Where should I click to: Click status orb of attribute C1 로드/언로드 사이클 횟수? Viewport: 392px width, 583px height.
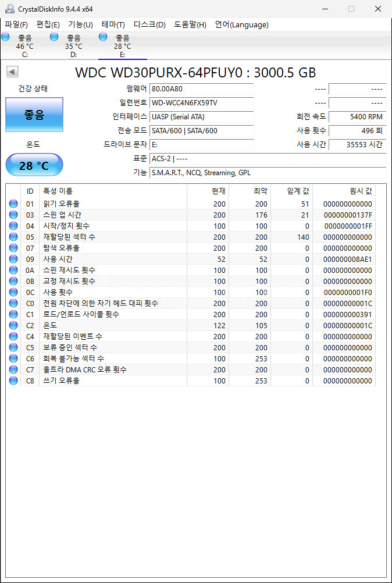tap(13, 315)
